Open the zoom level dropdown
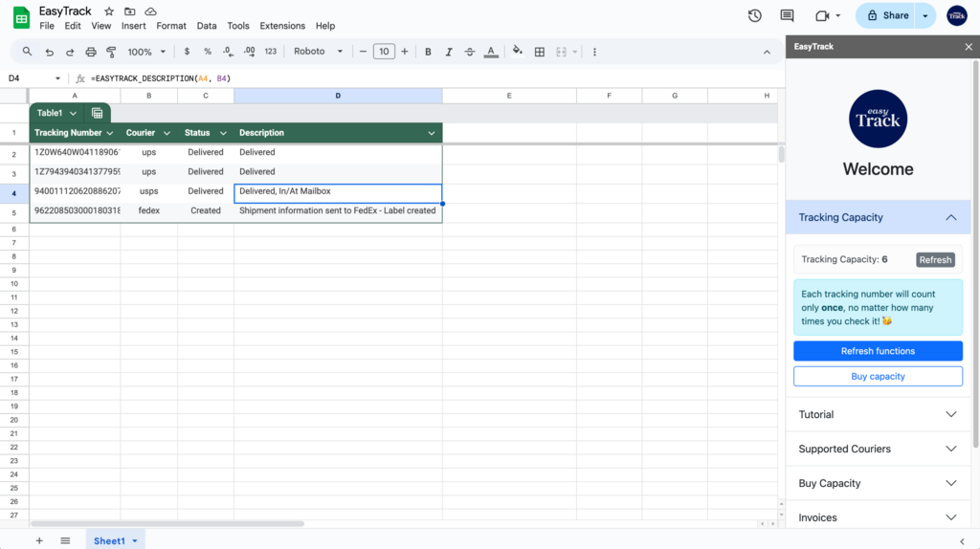This screenshot has width=980, height=549. pos(146,52)
